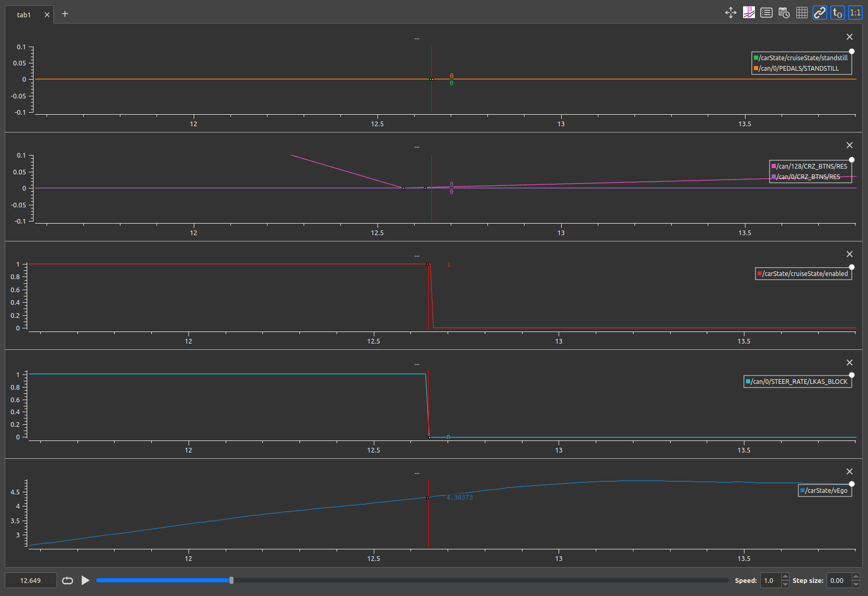Click the data series list icon
Image resolution: width=868 pixels, height=596 pixels.
click(766, 13)
